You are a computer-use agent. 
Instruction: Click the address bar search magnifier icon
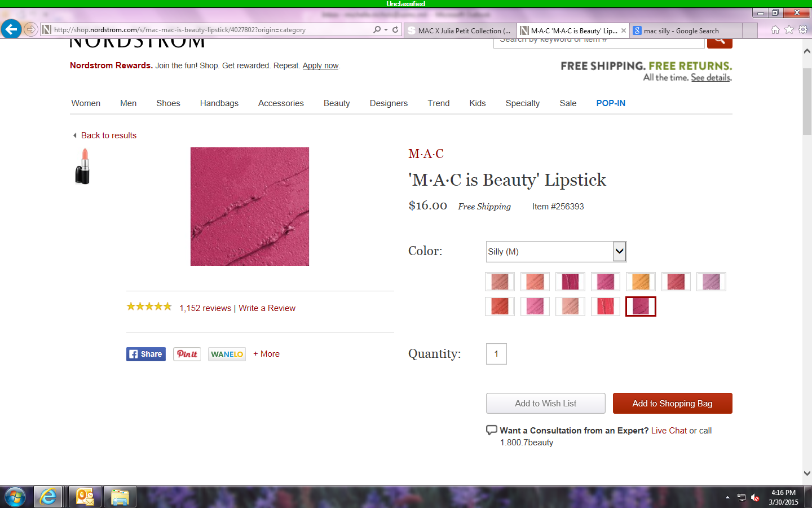377,29
